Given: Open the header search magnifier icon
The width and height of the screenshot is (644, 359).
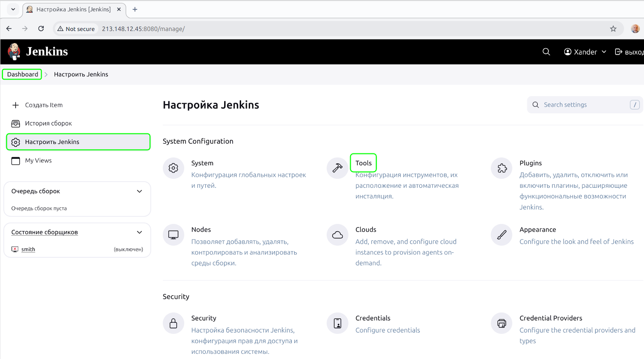Looking at the screenshot, I should 546,52.
